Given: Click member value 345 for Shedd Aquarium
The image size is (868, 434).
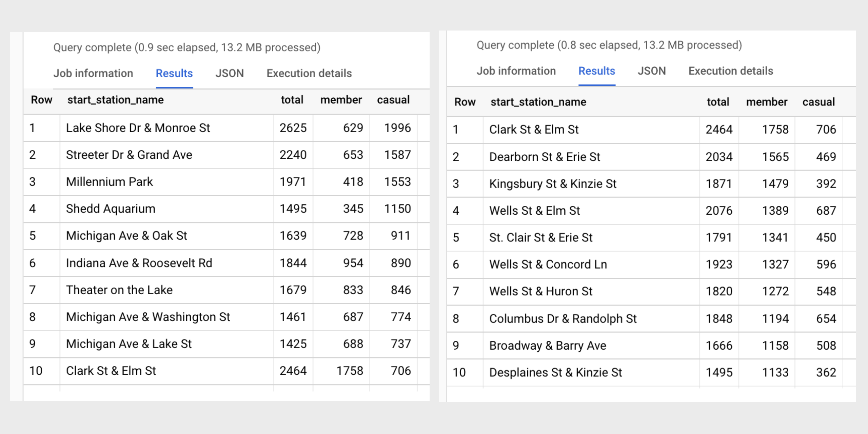Looking at the screenshot, I should click(x=353, y=209).
